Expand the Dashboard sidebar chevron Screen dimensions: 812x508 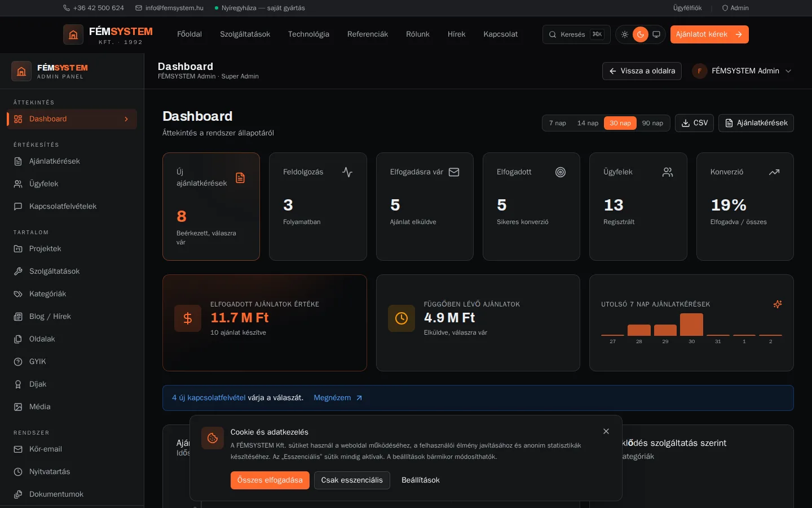(x=126, y=119)
